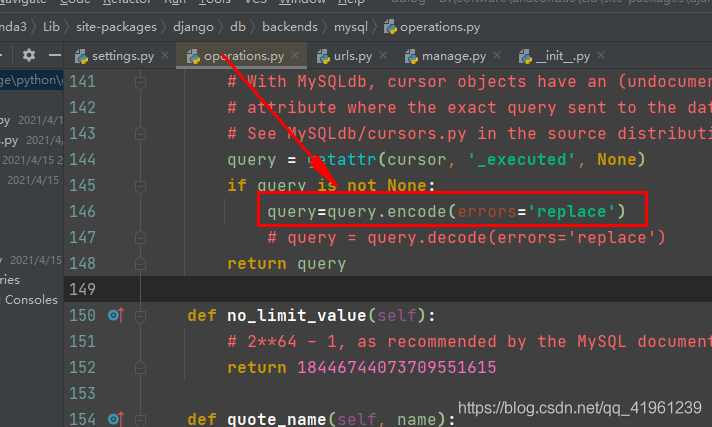Select the Consoles item in project tree

click(x=31, y=300)
